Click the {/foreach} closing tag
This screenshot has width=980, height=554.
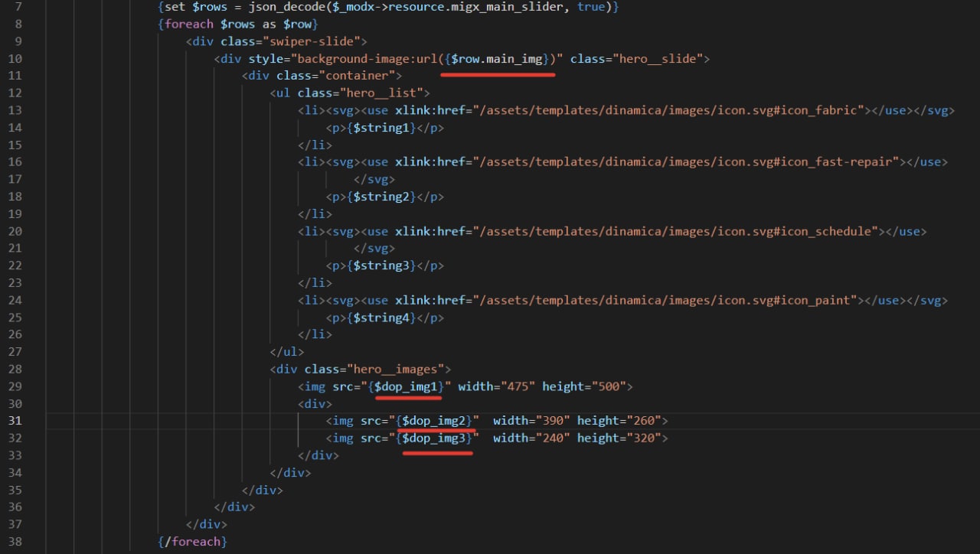coord(192,541)
